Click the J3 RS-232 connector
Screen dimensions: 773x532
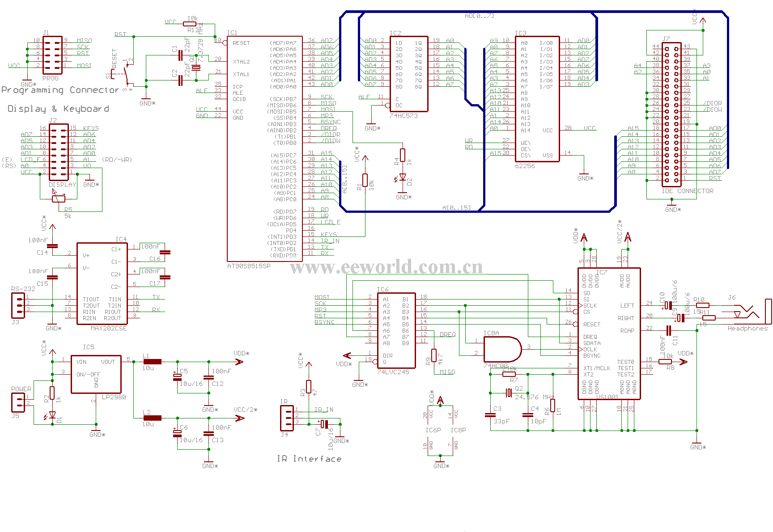(x=18, y=305)
